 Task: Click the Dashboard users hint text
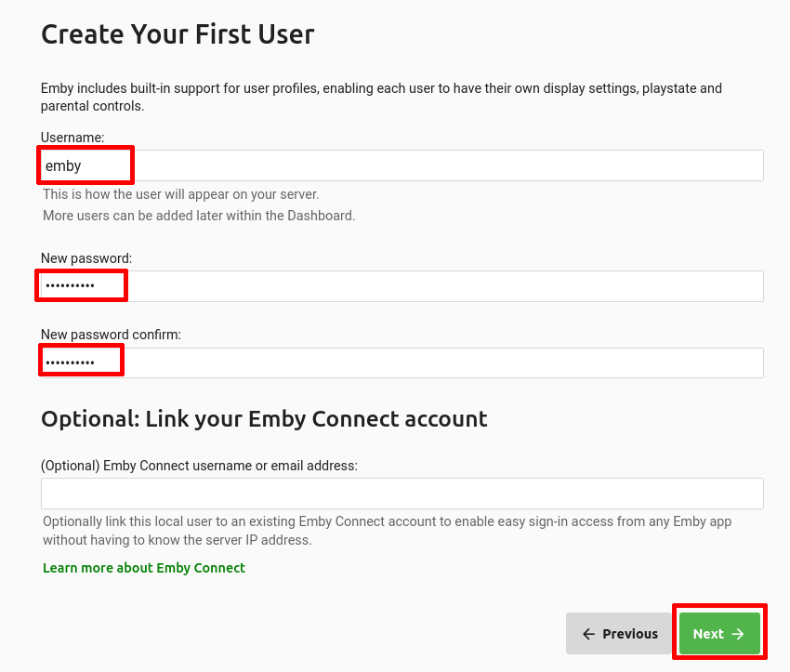pos(199,216)
